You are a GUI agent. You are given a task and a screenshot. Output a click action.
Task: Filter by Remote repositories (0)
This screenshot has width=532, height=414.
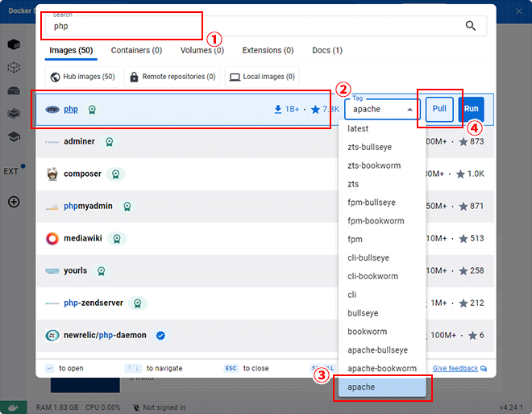[x=172, y=77]
